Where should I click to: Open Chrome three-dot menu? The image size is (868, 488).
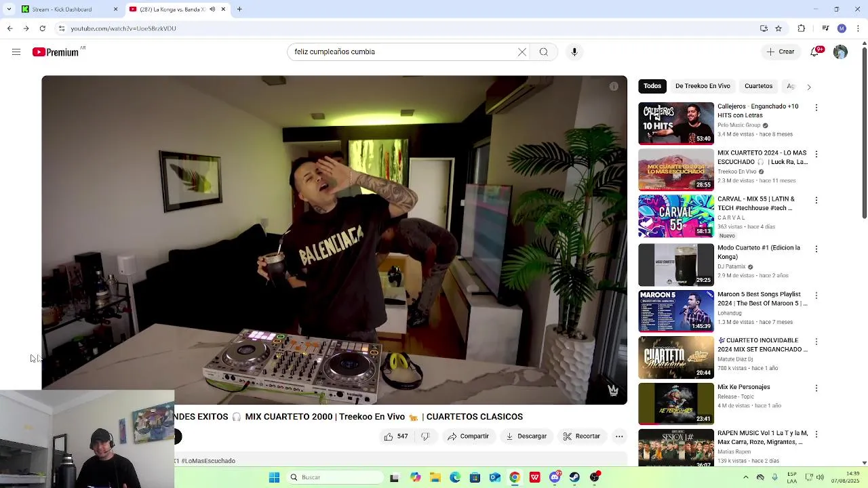point(858,28)
